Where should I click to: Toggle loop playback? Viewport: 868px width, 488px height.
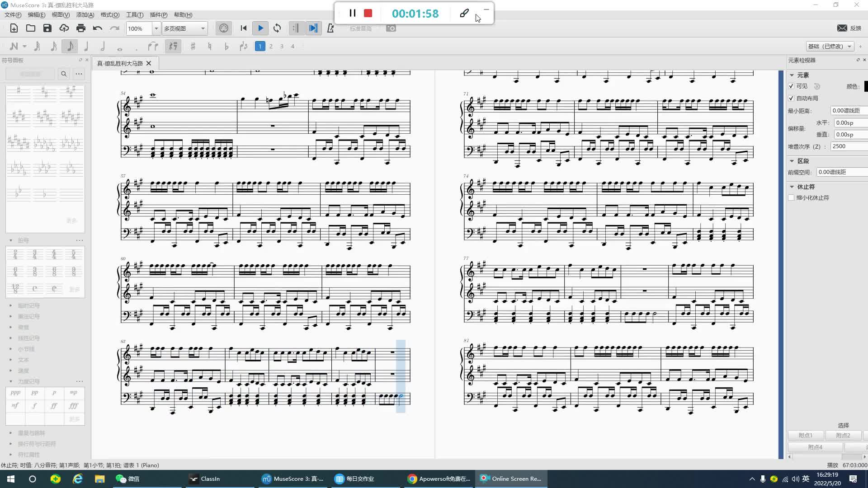(x=277, y=28)
